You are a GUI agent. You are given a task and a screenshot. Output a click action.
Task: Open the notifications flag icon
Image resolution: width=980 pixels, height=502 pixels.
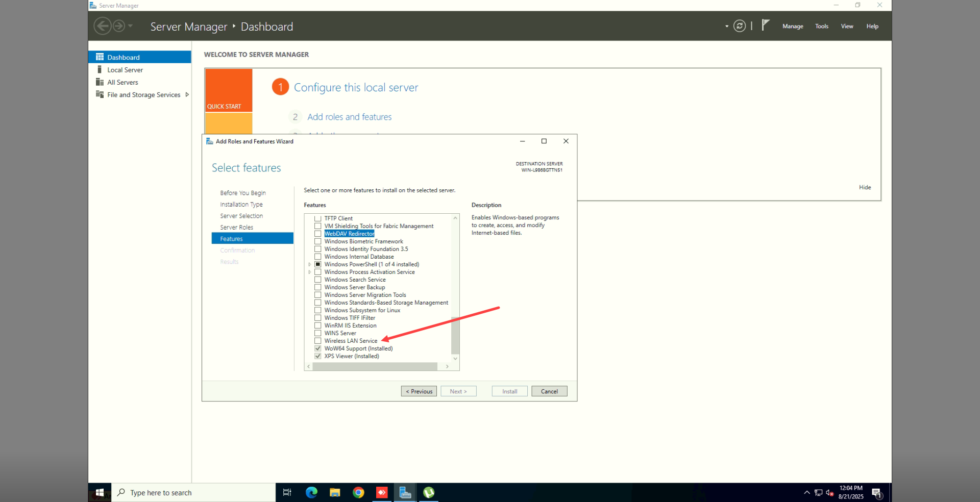[x=765, y=25]
